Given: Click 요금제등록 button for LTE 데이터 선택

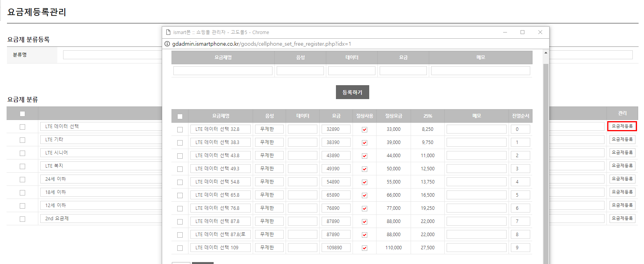Looking at the screenshot, I should 622,126.
